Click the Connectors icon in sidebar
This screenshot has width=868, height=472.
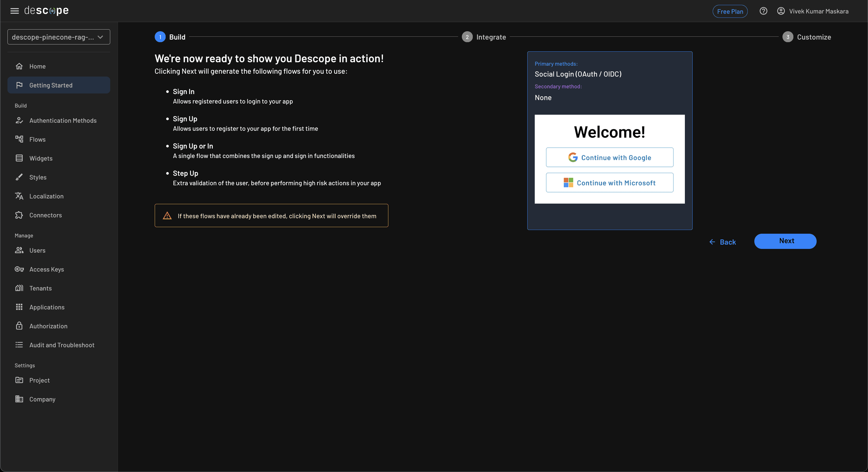pyautogui.click(x=19, y=215)
